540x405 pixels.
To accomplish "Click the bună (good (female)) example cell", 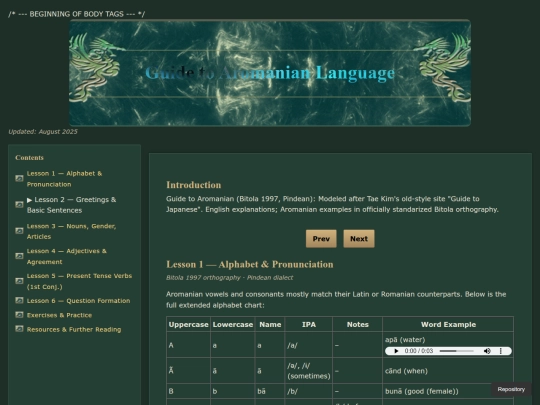I will [448, 391].
